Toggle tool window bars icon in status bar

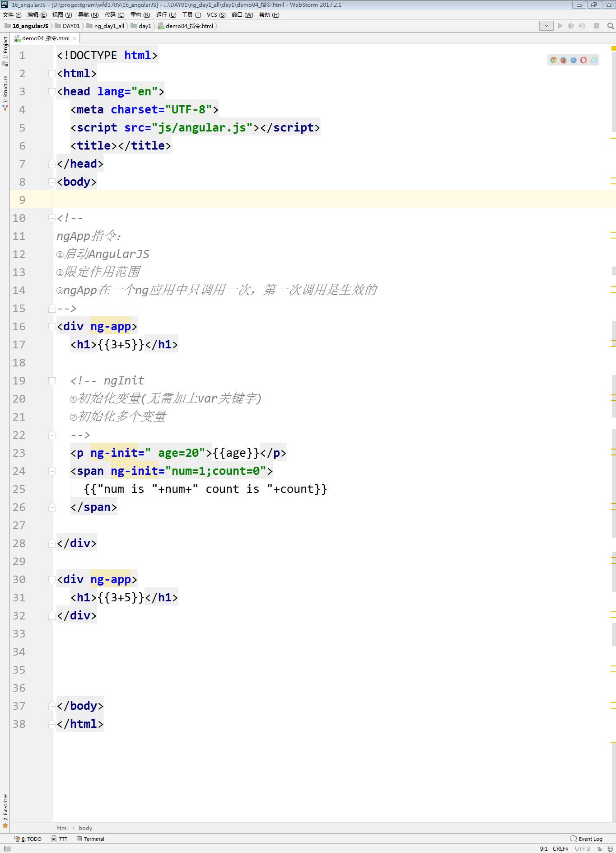pos(7,848)
